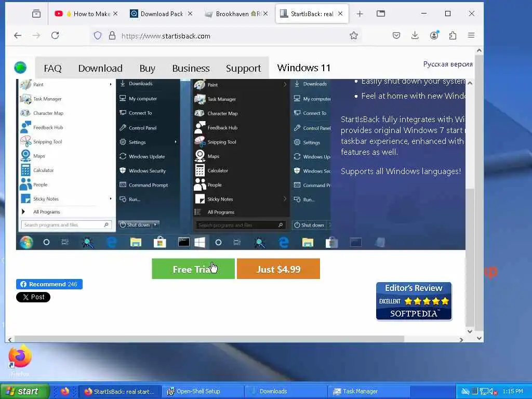Click horizontal scrollbar right arrow
Image resolution: width=532 pixels, height=399 pixels.
(461, 339)
